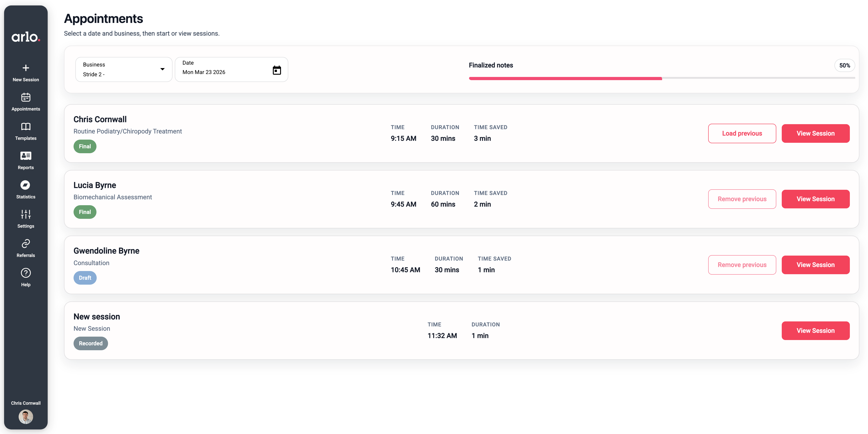View the 11:32 AM New session
The height and width of the screenshot is (434, 868).
pos(815,330)
